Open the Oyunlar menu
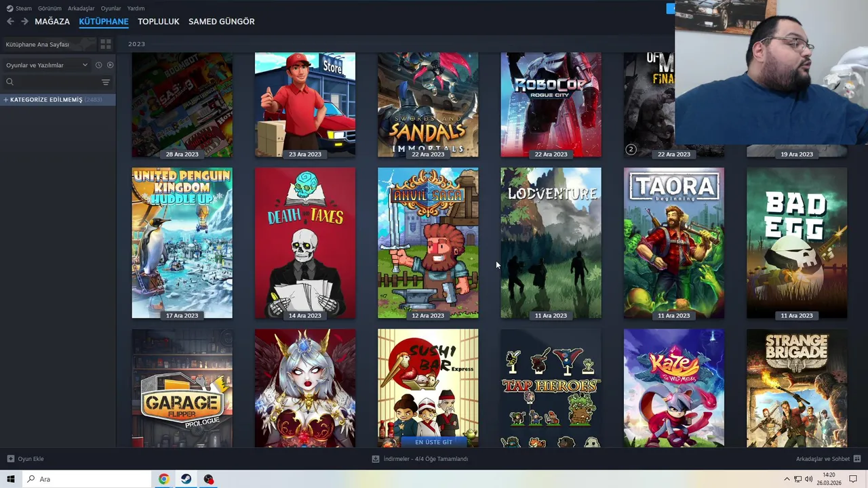The height and width of the screenshot is (488, 868). [111, 8]
